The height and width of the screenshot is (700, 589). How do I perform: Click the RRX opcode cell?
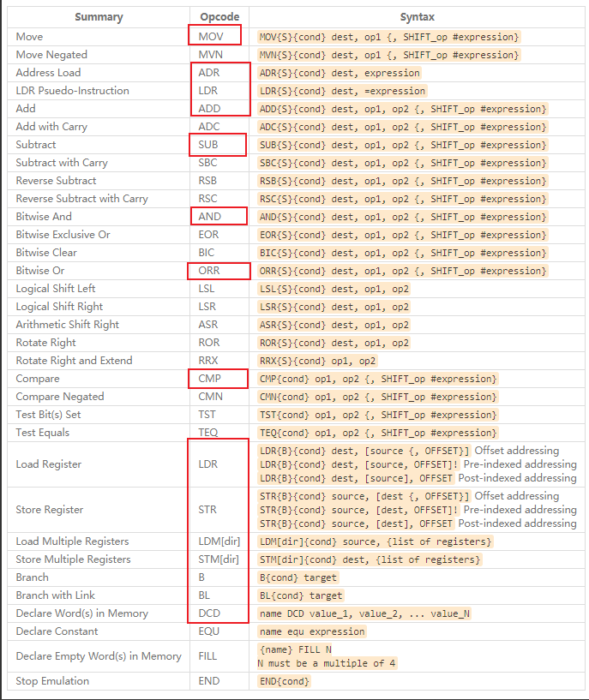(x=219, y=361)
